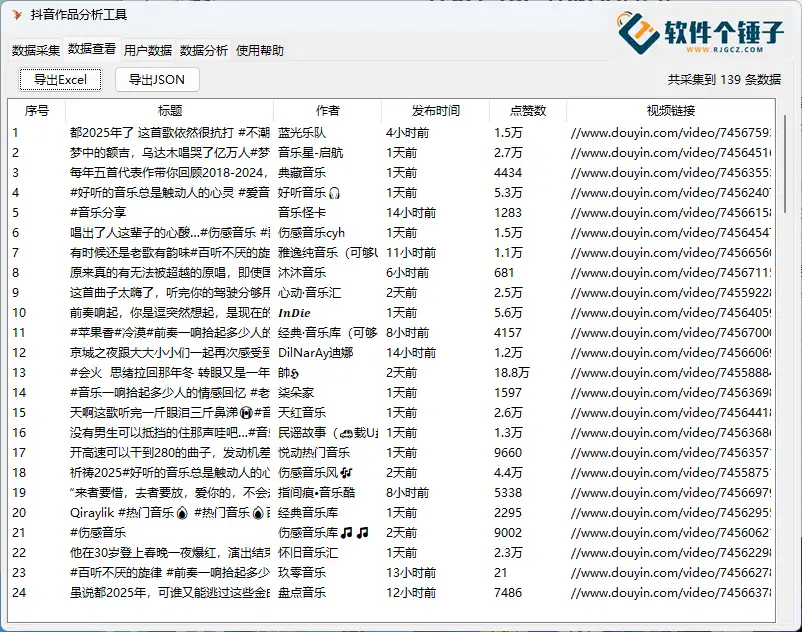This screenshot has height=632, width=802.
Task: Select the like count 7486
Action: (508, 593)
